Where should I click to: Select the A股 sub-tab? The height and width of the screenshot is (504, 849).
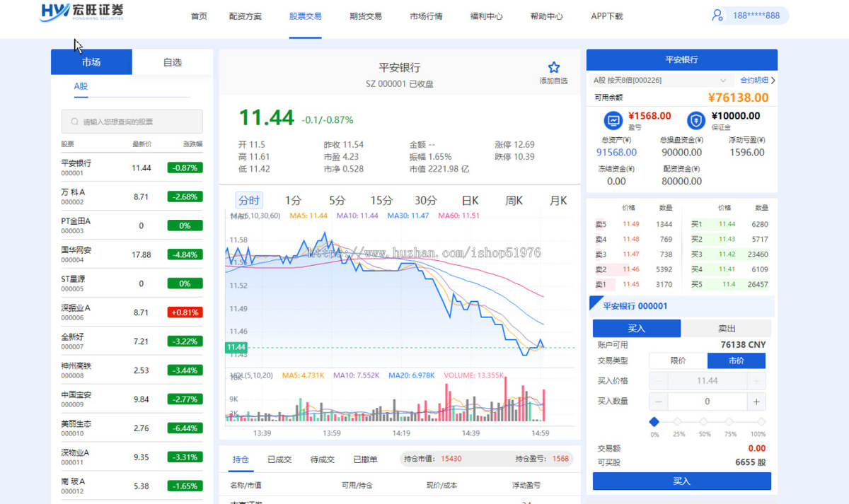click(x=81, y=86)
